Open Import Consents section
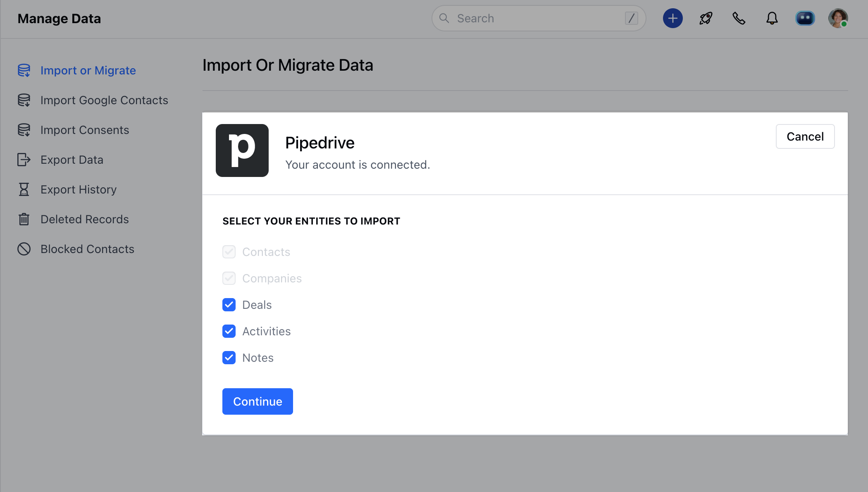This screenshot has height=492, width=868. tap(84, 130)
